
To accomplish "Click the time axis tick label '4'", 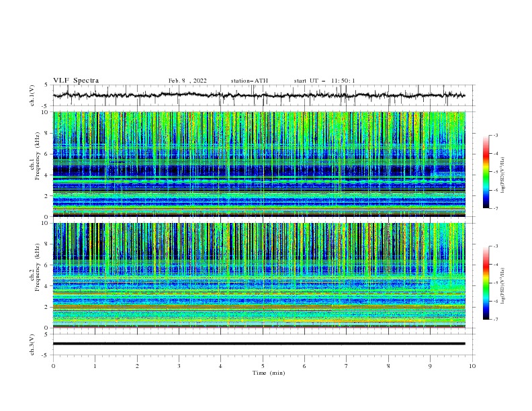I will (220, 366).
